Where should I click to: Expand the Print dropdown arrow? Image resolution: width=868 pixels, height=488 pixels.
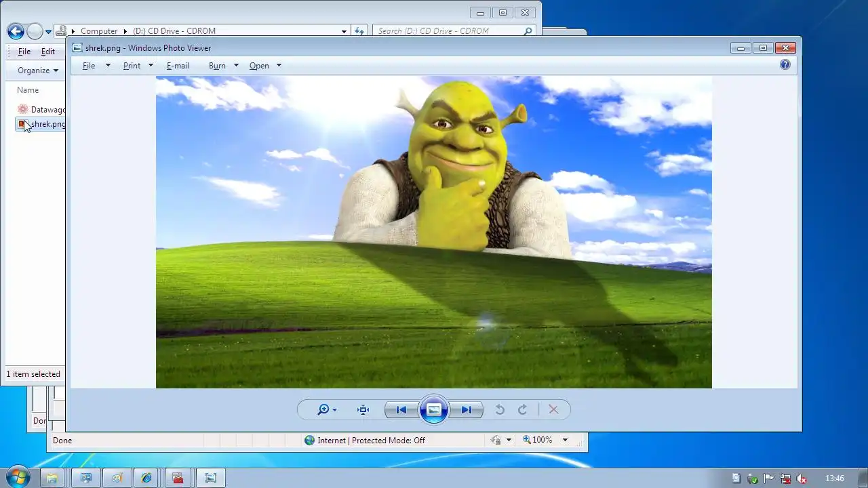coord(151,66)
